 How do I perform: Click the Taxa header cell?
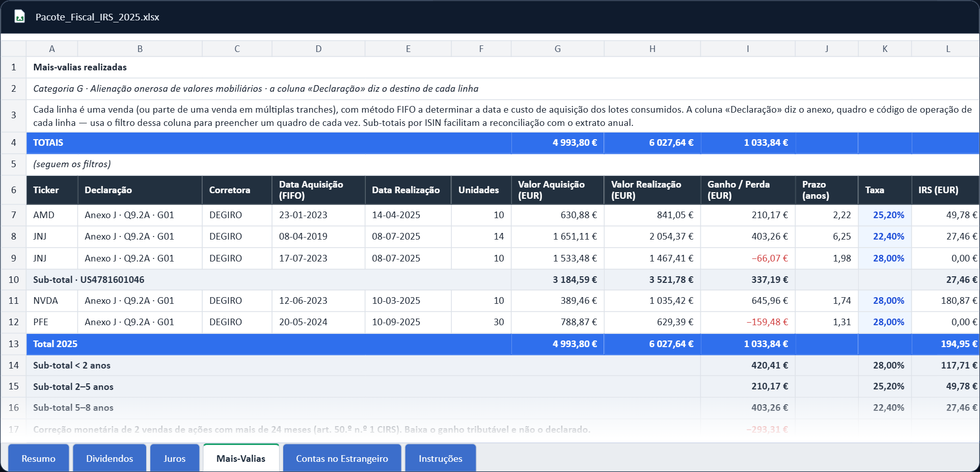[885, 190]
